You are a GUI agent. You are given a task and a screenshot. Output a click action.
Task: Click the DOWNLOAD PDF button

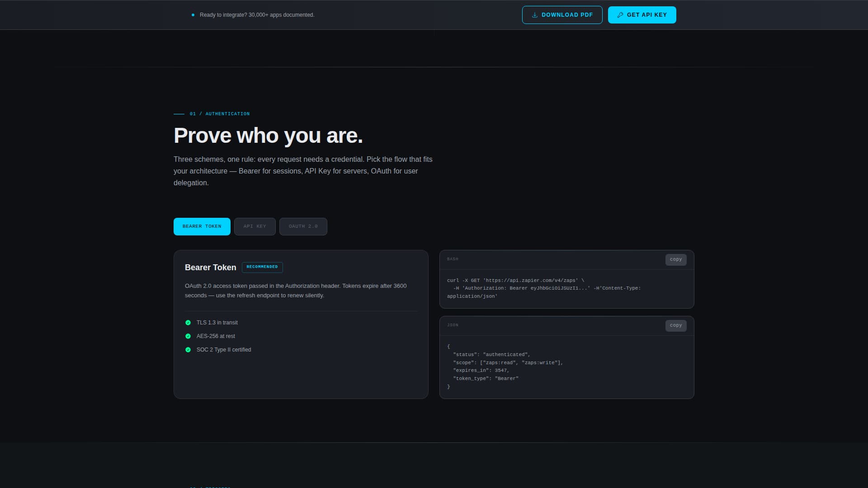(562, 14)
